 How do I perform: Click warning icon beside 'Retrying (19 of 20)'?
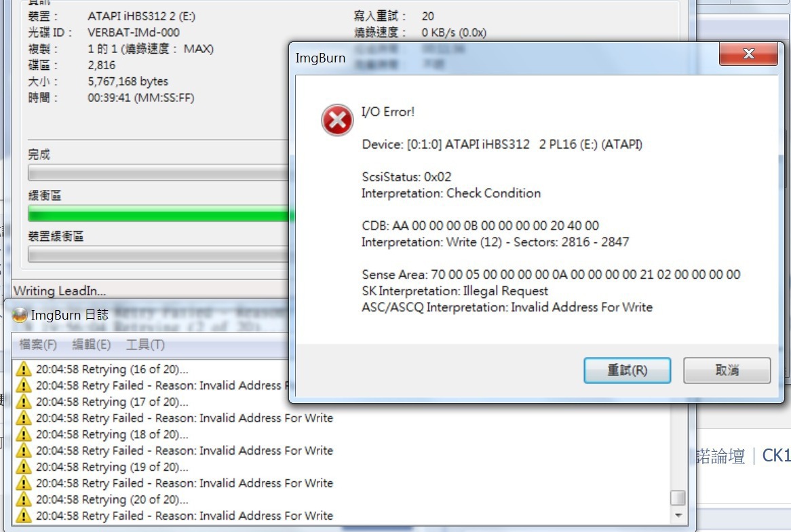point(23,467)
